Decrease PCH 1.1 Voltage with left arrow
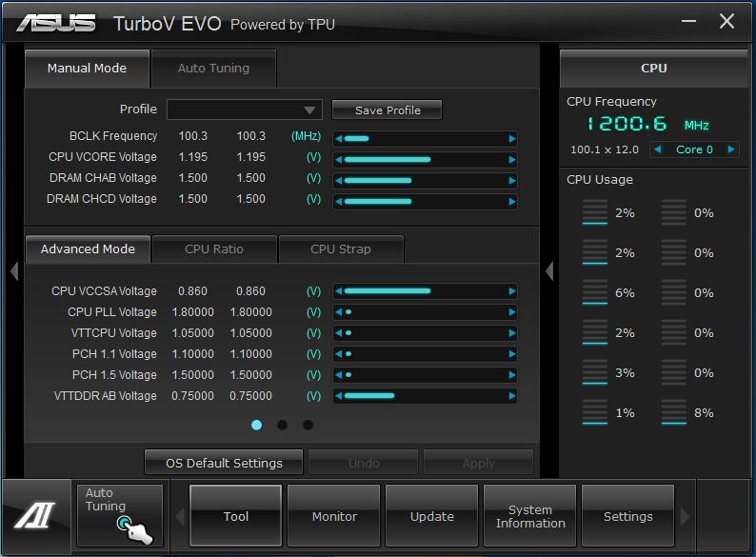 pos(338,354)
